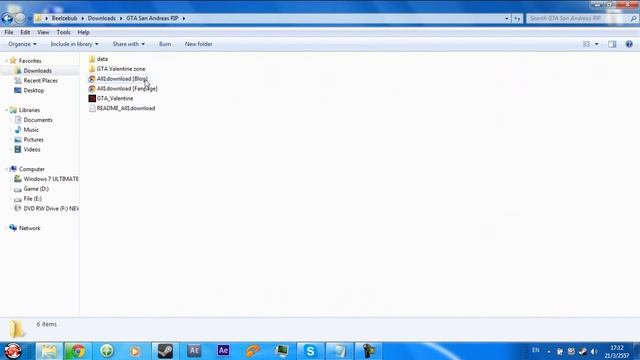The width and height of the screenshot is (640, 360).
Task: Click the Back navigation arrow
Action: coord(7,18)
